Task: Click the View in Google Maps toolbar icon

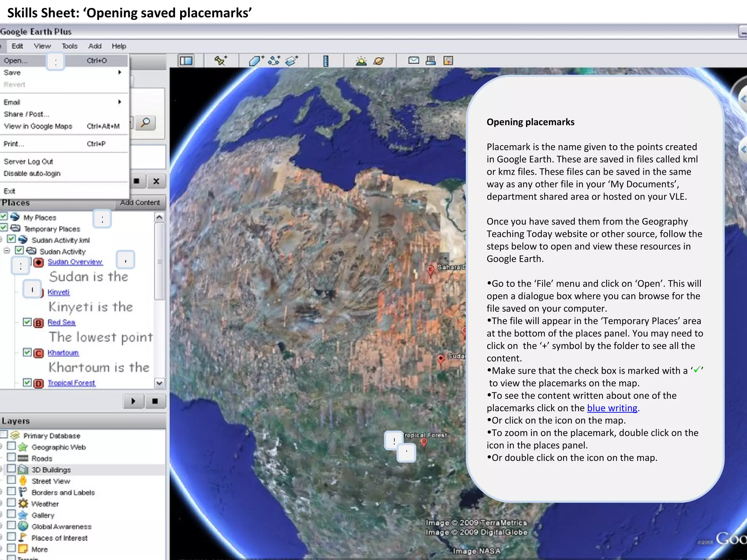Action: click(x=448, y=61)
